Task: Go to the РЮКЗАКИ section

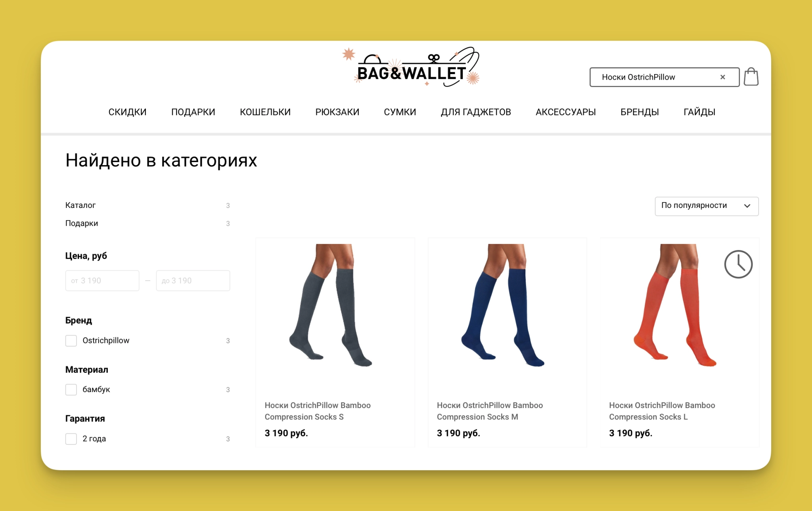Action: coord(337,112)
